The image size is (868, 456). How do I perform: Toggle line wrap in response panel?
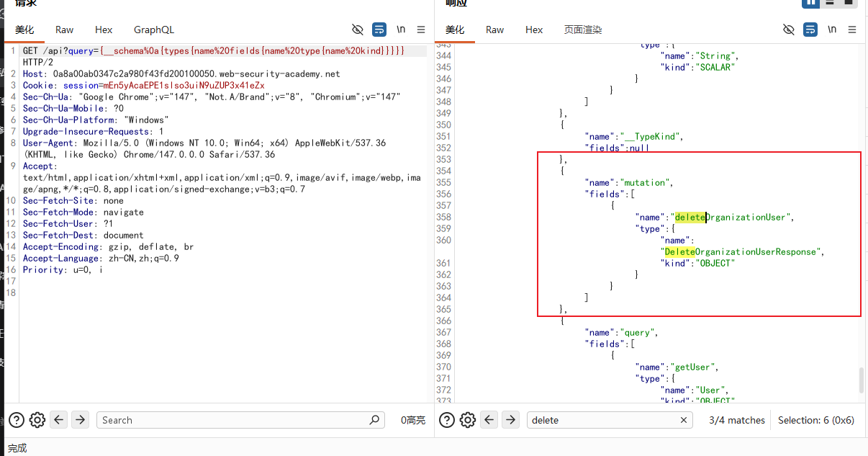tap(810, 30)
